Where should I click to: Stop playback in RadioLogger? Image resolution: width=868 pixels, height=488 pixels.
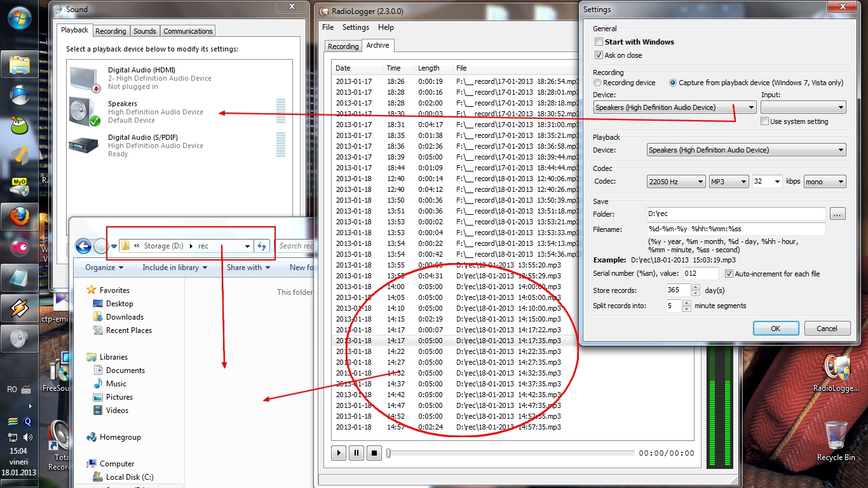click(x=374, y=453)
